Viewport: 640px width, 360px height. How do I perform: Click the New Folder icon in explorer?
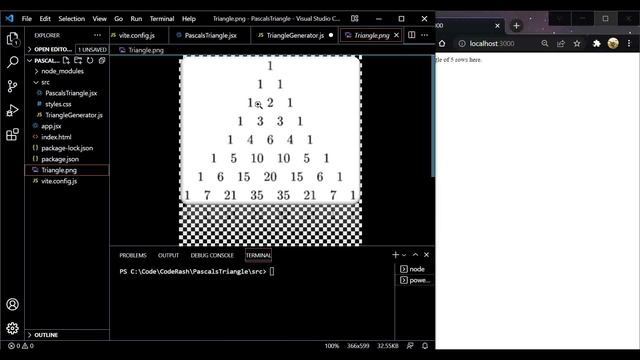point(78,60)
